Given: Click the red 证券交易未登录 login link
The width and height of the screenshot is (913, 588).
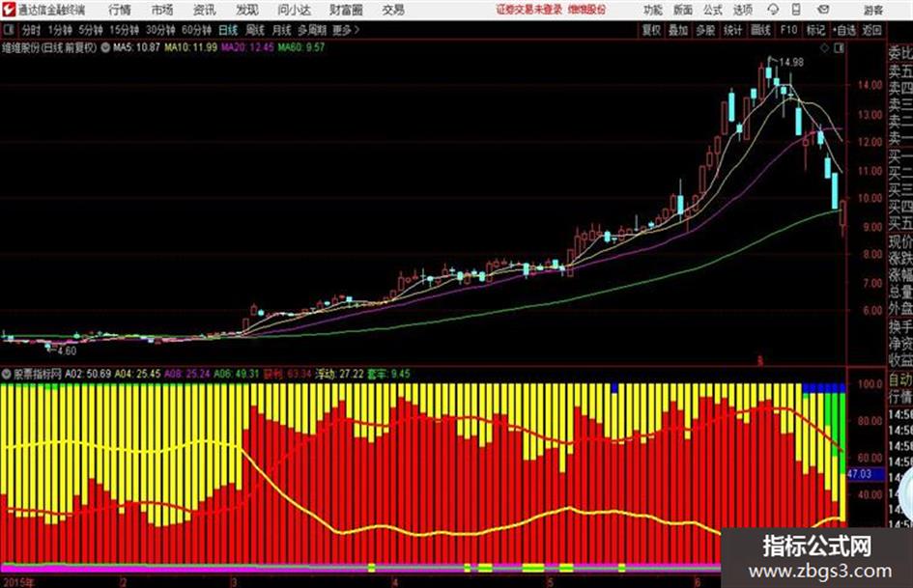Looking at the screenshot, I should coord(529,10).
